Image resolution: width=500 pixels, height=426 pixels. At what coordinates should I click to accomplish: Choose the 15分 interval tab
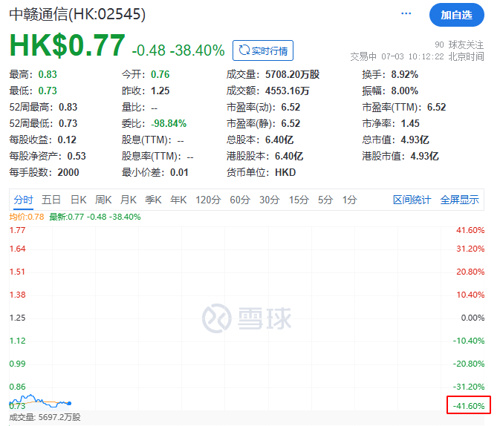(299, 200)
